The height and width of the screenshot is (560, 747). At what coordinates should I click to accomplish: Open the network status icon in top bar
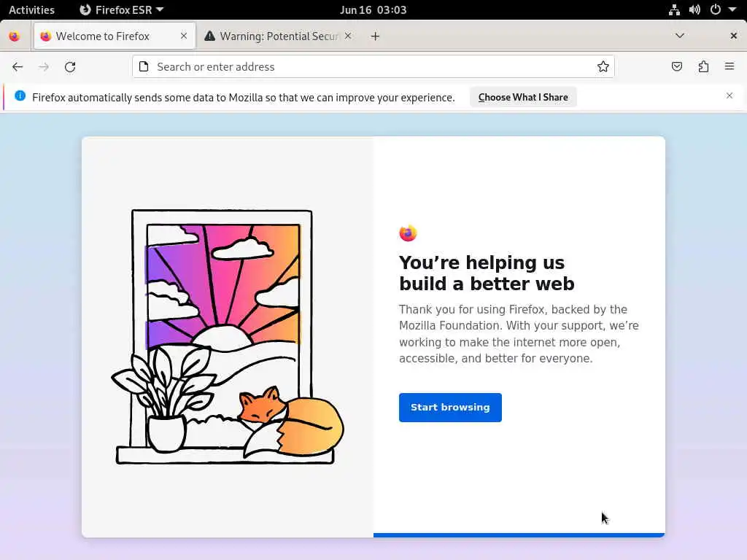pos(674,9)
